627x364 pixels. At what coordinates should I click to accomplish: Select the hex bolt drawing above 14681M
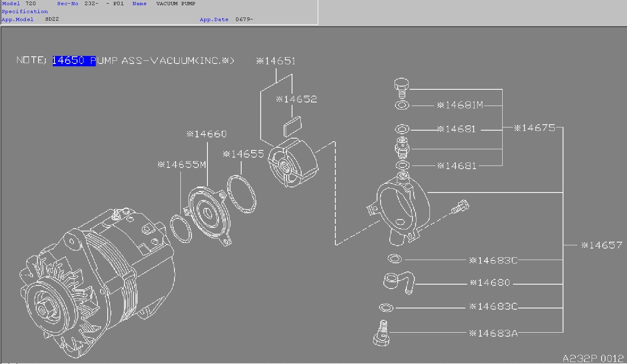coord(402,88)
